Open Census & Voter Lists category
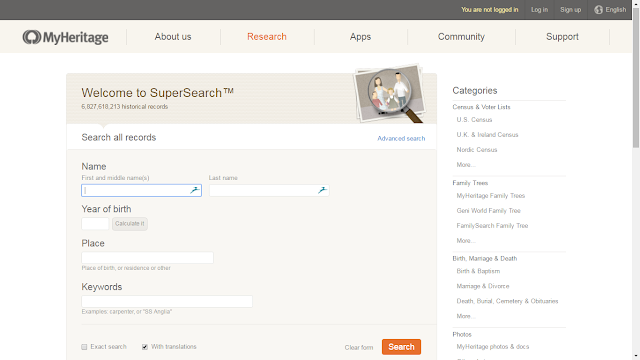 [481, 107]
